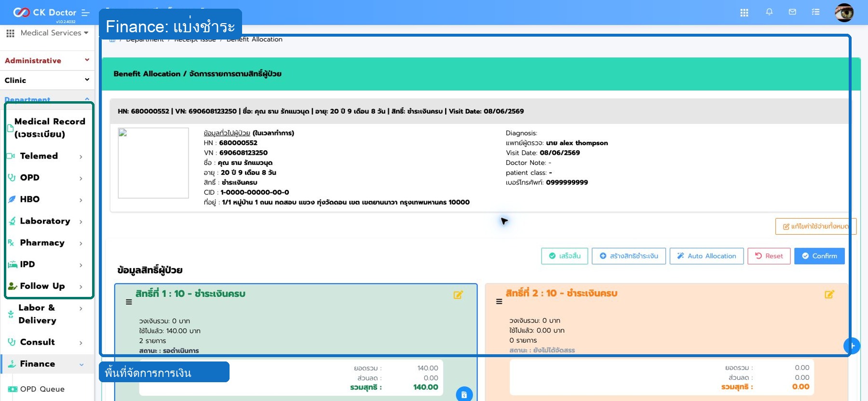This screenshot has height=401, width=868.
Task: Open OPD Queue under Finance
Action: coord(42,389)
